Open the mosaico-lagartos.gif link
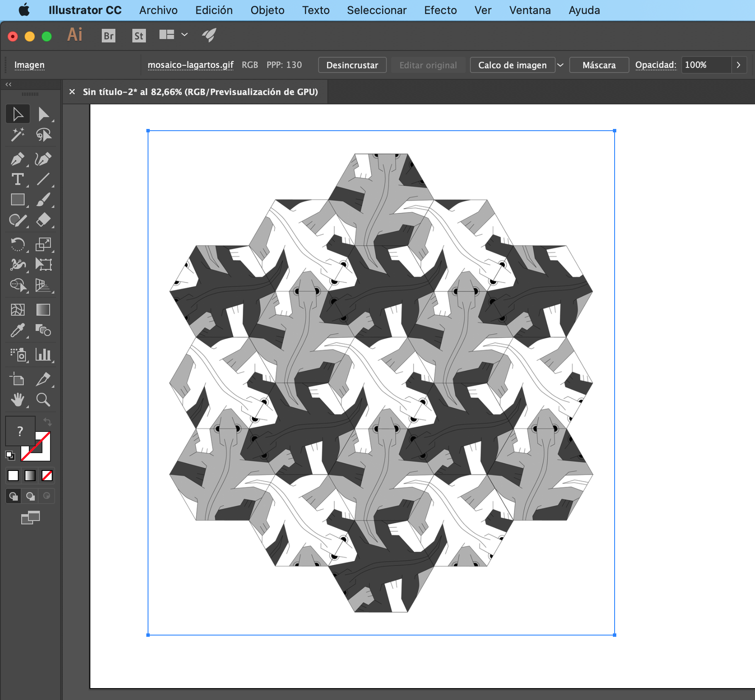 coord(190,65)
